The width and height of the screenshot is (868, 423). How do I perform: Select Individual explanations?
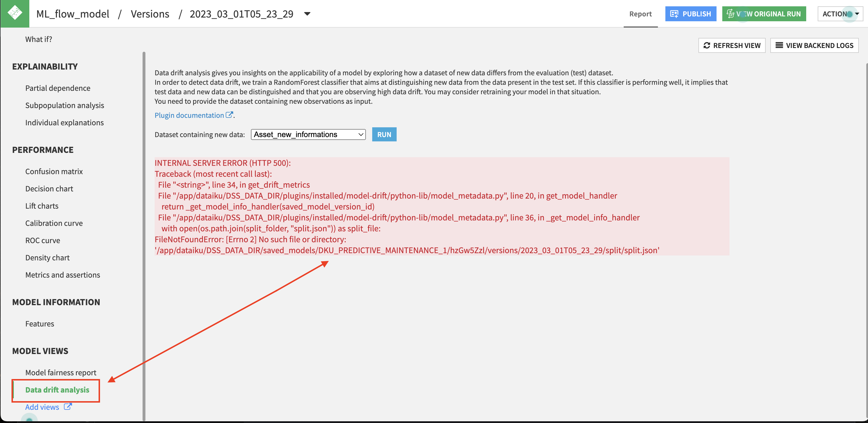64,123
